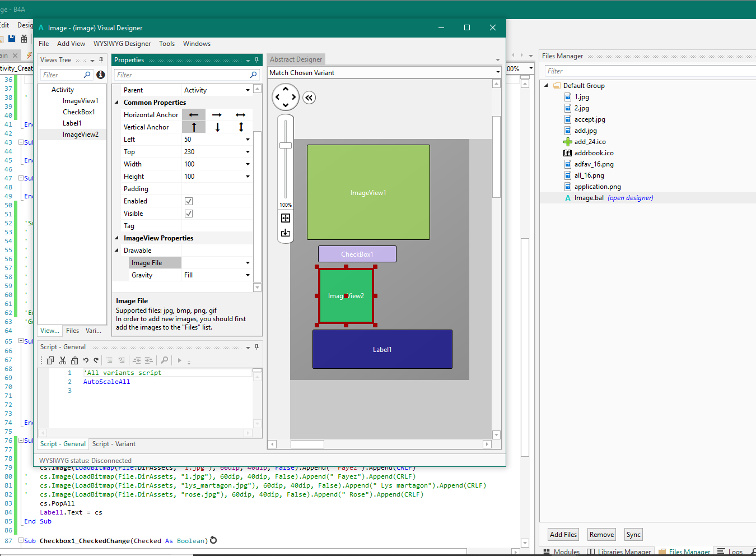Screen dimensions: 756x556
Task: Click the Add Files button
Action: pos(563,535)
